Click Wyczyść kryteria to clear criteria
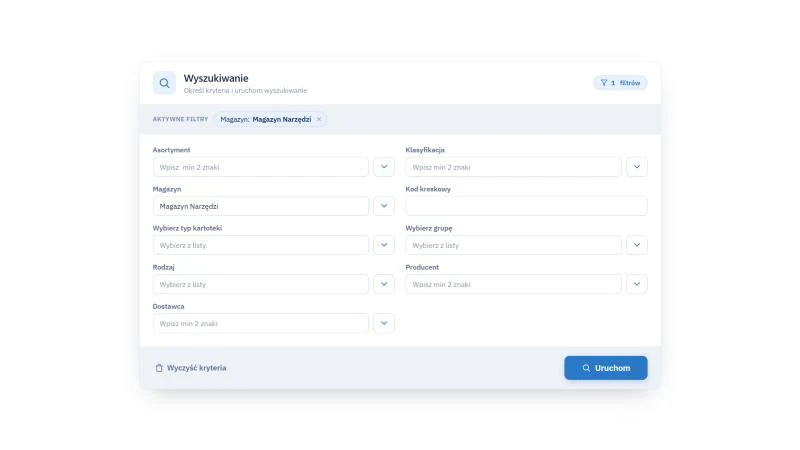 [191, 368]
